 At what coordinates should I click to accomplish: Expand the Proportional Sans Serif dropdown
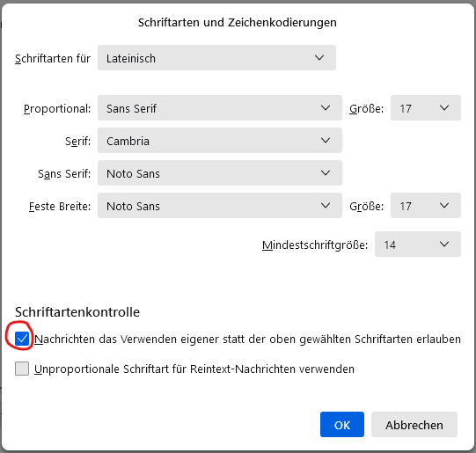pos(220,108)
